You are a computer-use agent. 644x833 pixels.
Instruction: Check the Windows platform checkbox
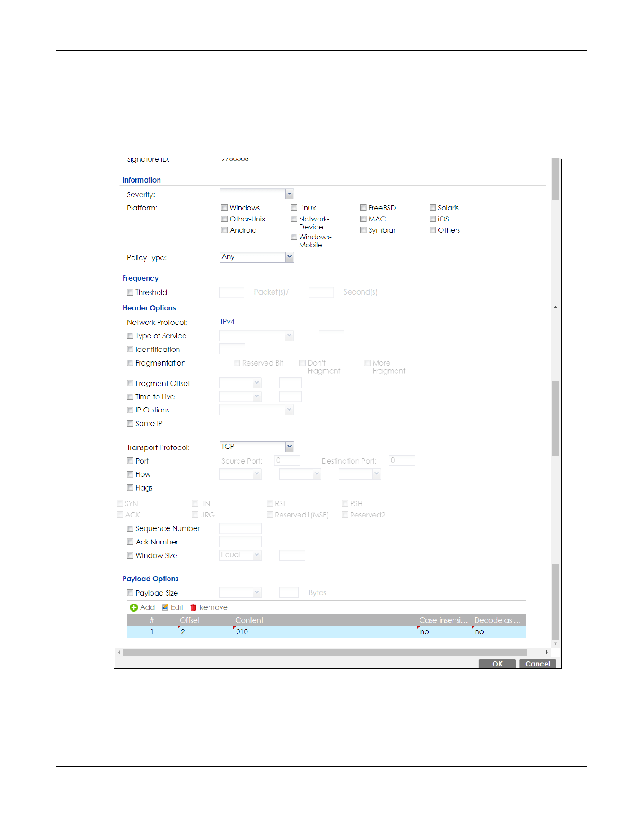point(224,208)
